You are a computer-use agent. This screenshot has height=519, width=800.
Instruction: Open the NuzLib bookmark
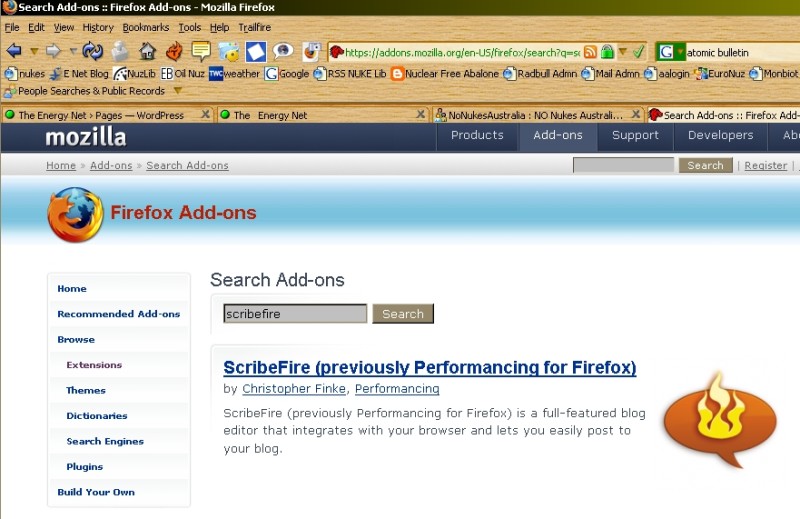coord(135,73)
